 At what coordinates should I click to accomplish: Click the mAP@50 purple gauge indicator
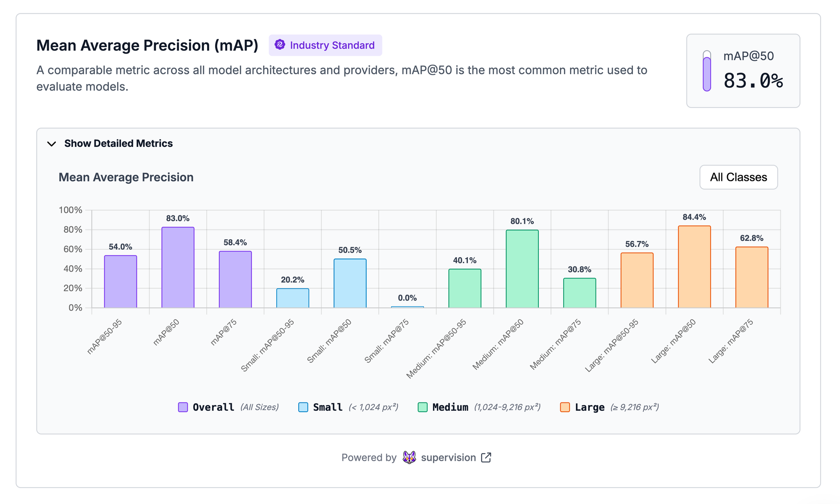707,71
